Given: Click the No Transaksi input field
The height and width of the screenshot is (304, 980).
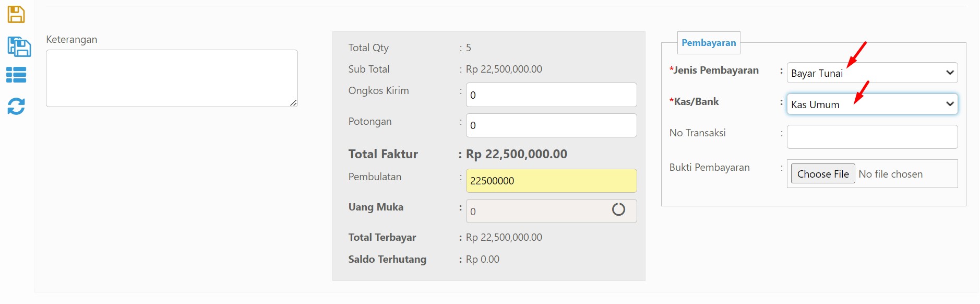Looking at the screenshot, I should [872, 137].
